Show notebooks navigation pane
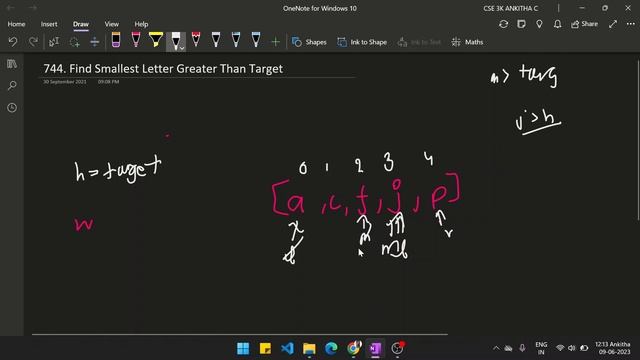 pos(12,64)
